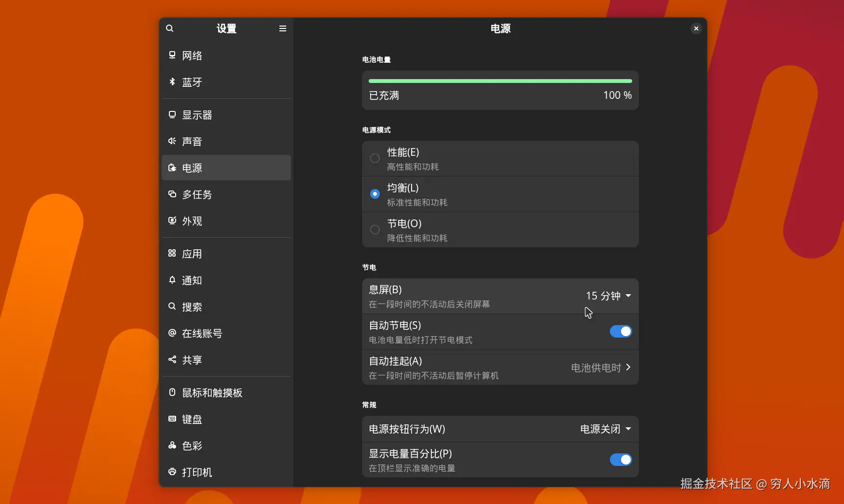Image resolution: width=844 pixels, height=504 pixels.
Task: Go to the 应用 settings page
Action: [x=226, y=254]
